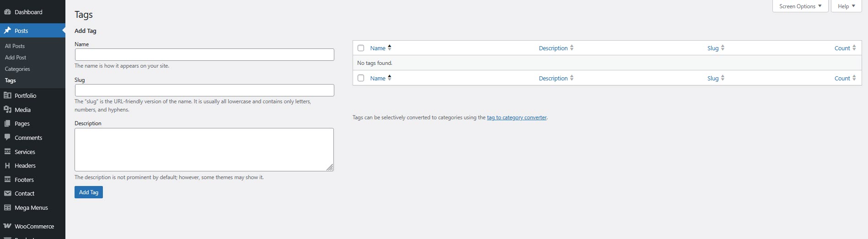
Task: Go to All Posts submenu item
Action: [15, 46]
